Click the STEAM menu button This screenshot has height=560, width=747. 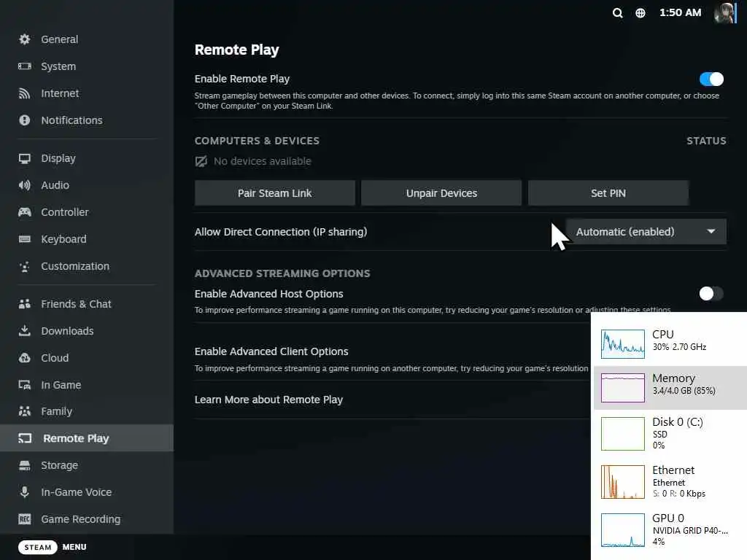click(38, 547)
